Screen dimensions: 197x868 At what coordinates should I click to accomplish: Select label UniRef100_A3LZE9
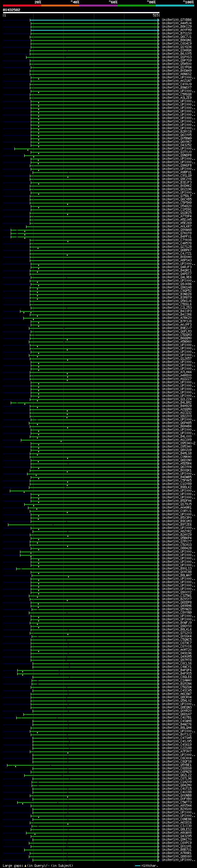click(x=177, y=98)
